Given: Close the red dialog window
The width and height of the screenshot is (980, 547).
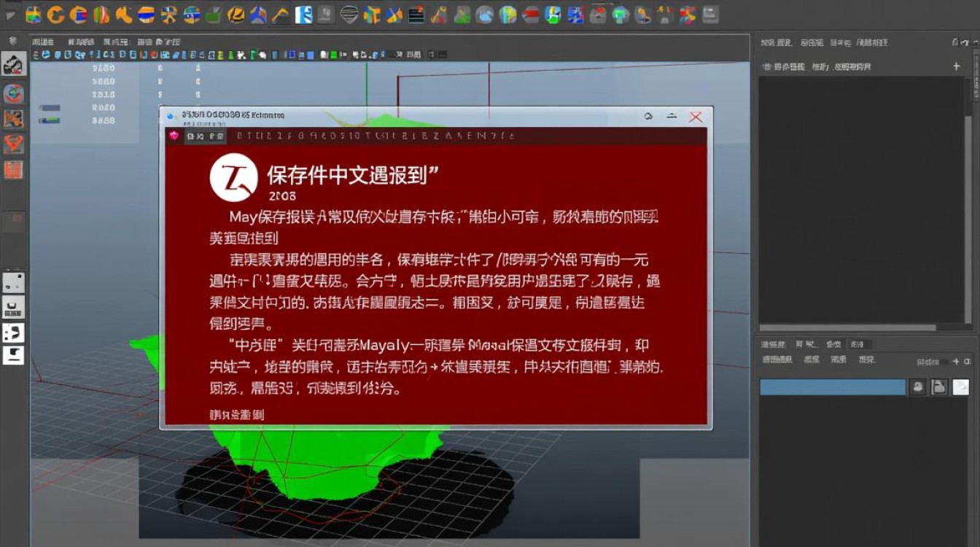Looking at the screenshot, I should tap(696, 117).
